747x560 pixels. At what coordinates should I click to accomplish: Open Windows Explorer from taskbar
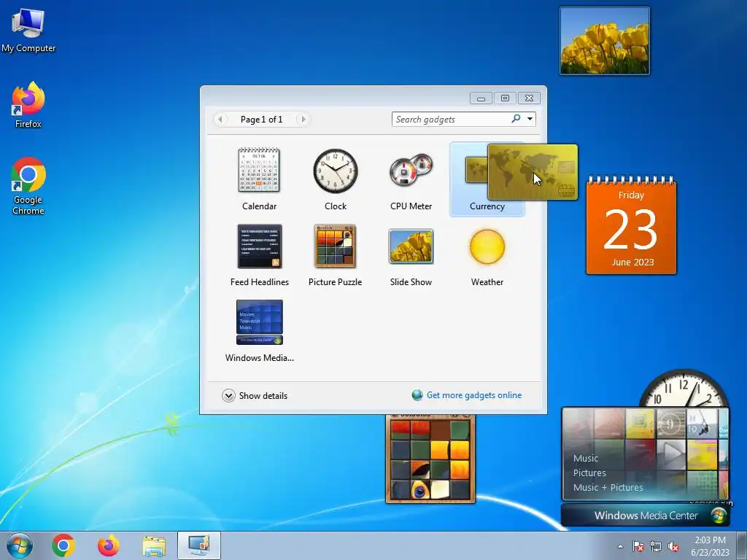(154, 545)
